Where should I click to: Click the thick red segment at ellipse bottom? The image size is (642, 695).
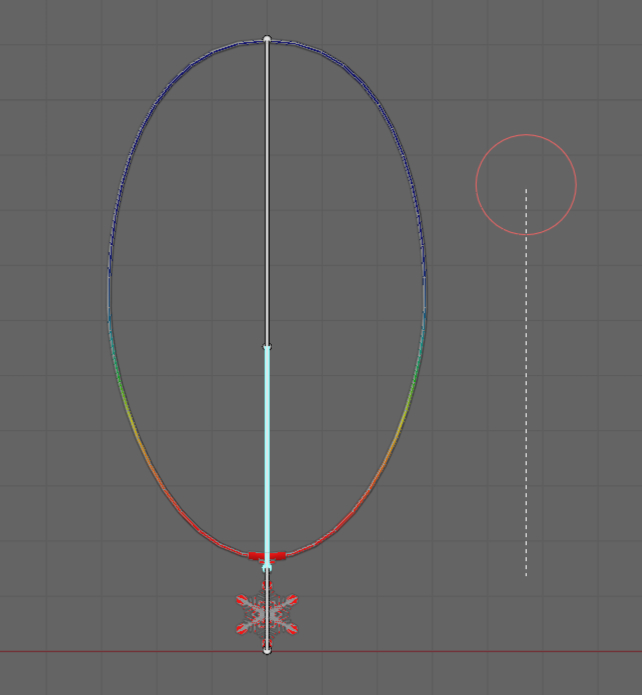click(x=267, y=554)
